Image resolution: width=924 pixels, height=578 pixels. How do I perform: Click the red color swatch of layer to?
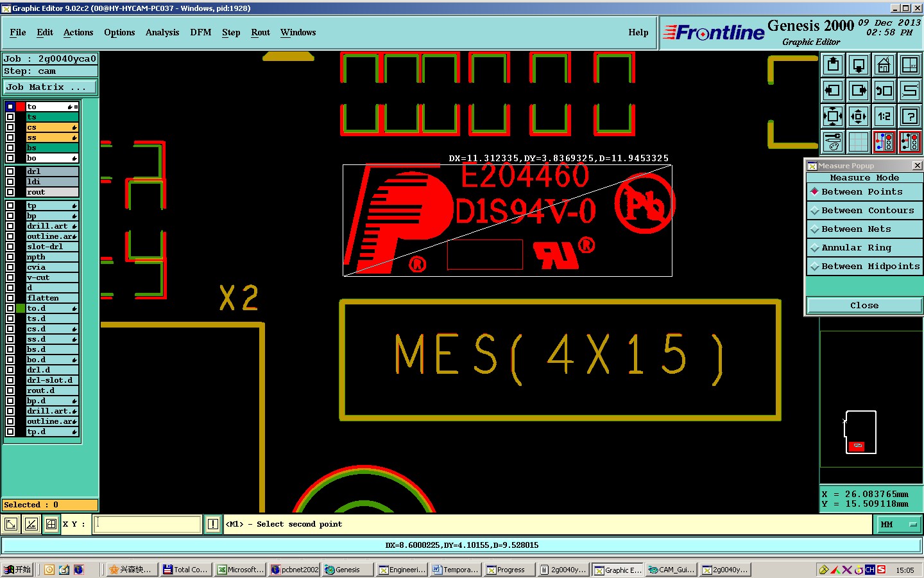pos(21,107)
